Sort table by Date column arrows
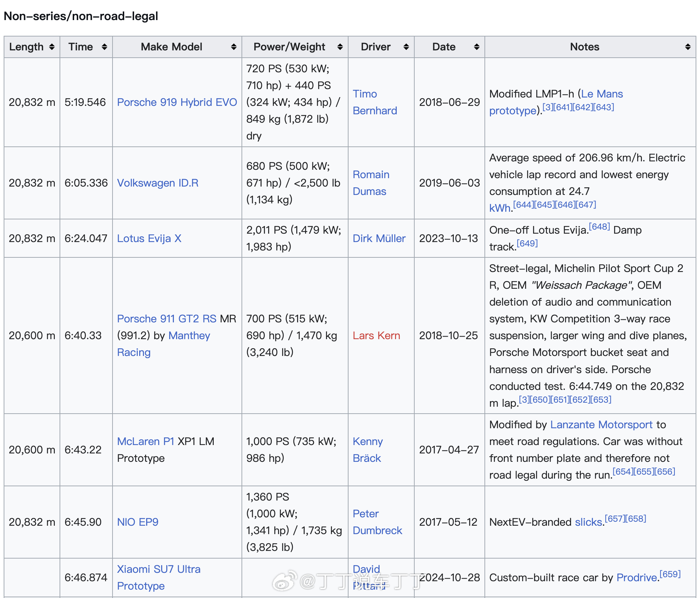The width and height of the screenshot is (700, 598). 477,47
